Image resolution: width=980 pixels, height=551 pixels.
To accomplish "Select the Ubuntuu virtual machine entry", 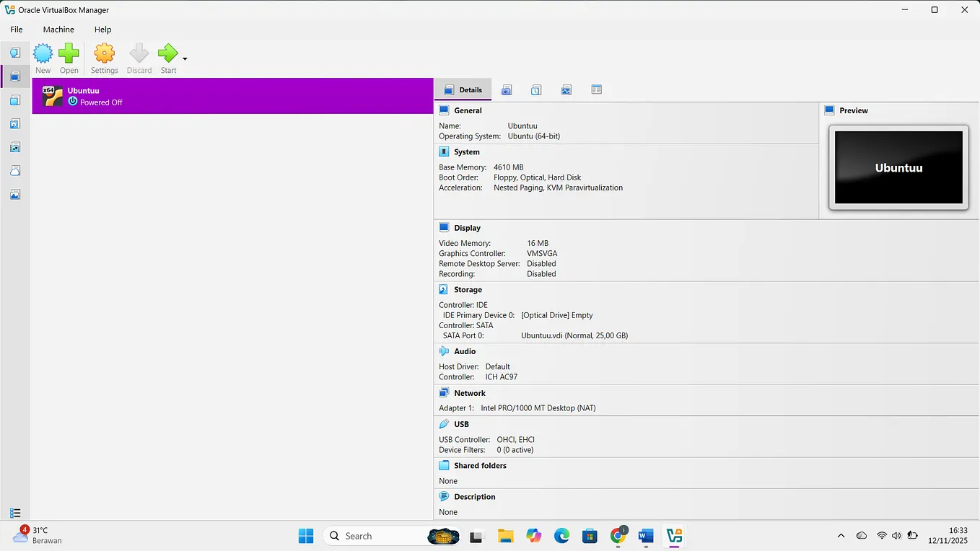I will pos(232,96).
